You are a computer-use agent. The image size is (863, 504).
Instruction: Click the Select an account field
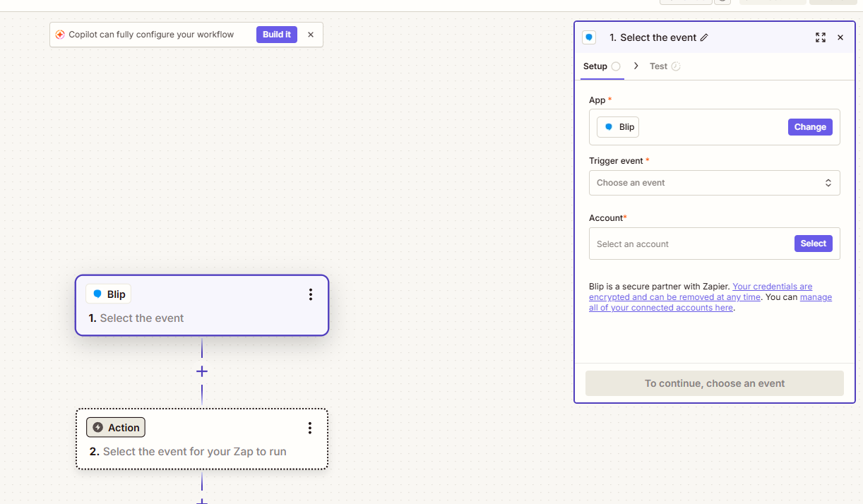(714, 244)
